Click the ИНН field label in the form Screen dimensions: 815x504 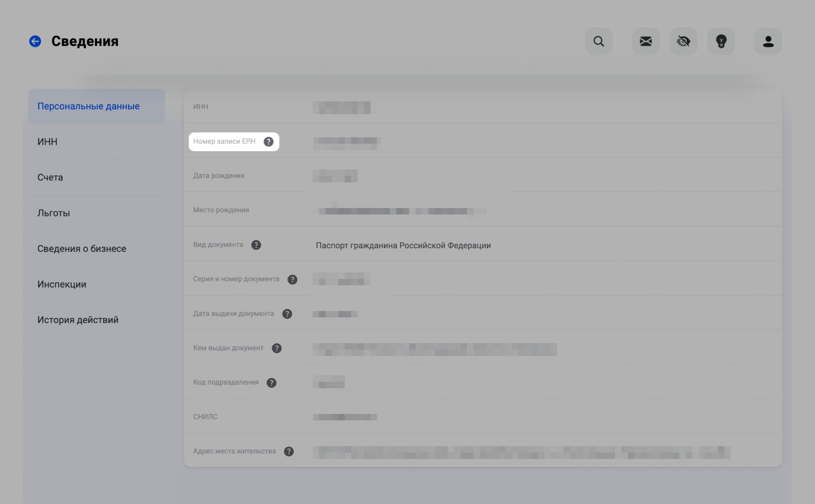coord(201,107)
